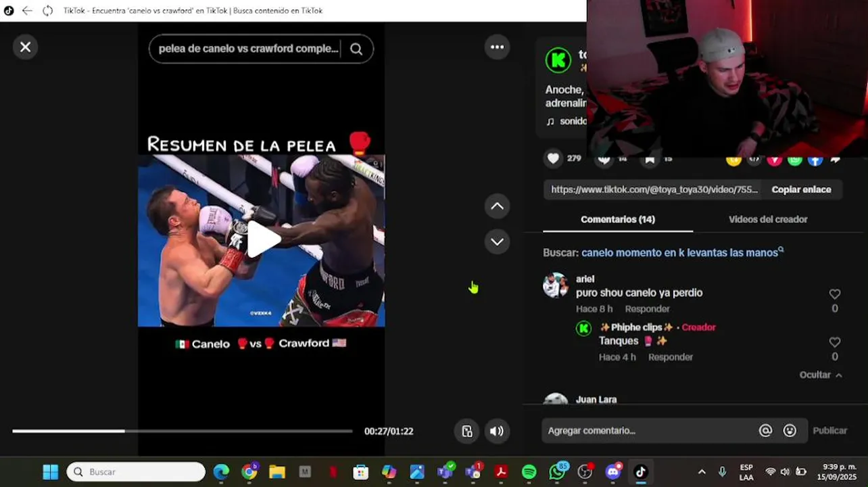Image resolution: width=868 pixels, height=487 pixels.
Task: Open WhatsApp from the taskbar
Action: [x=558, y=472]
